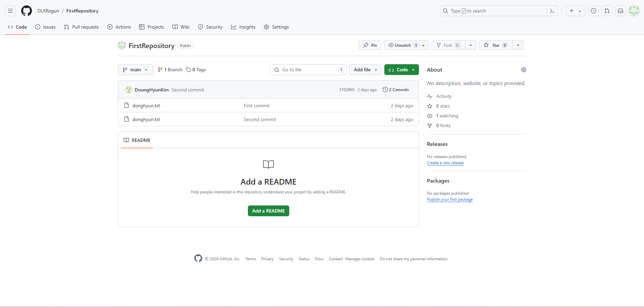The height and width of the screenshot is (307, 644).
Task: Select the Code tab
Action: click(17, 27)
